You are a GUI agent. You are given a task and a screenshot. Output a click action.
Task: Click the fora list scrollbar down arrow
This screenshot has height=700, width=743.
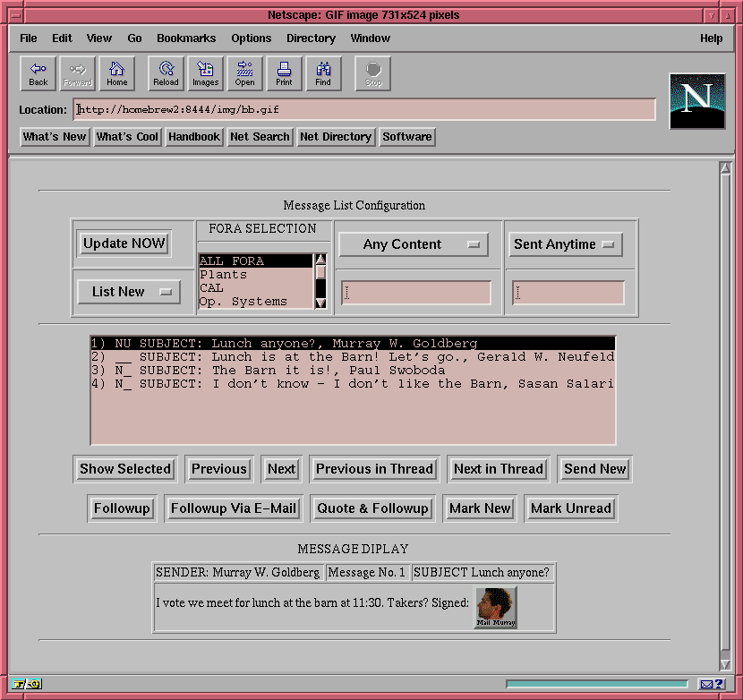[320, 303]
